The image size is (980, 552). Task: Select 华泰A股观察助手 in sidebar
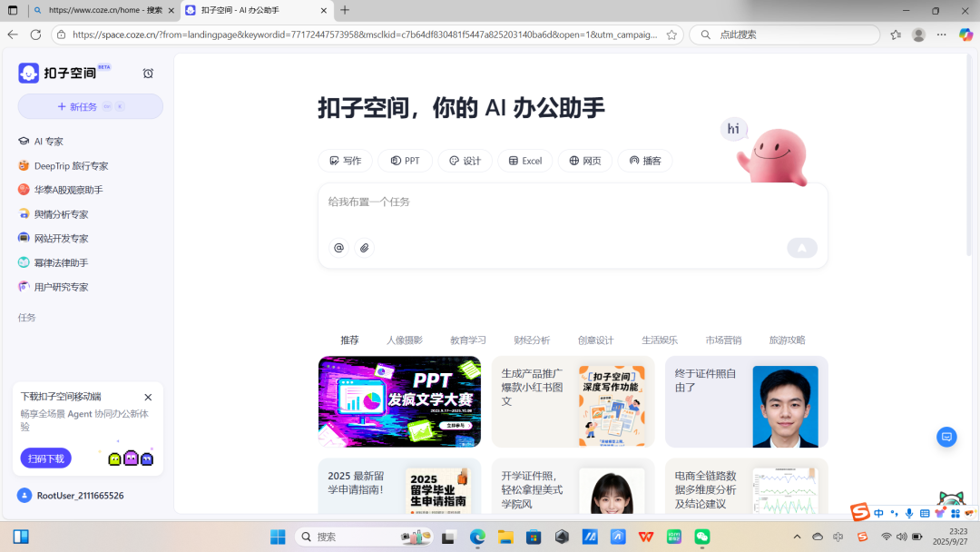point(62,190)
